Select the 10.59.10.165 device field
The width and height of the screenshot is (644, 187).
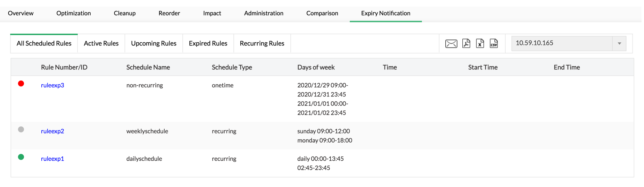tap(561, 43)
